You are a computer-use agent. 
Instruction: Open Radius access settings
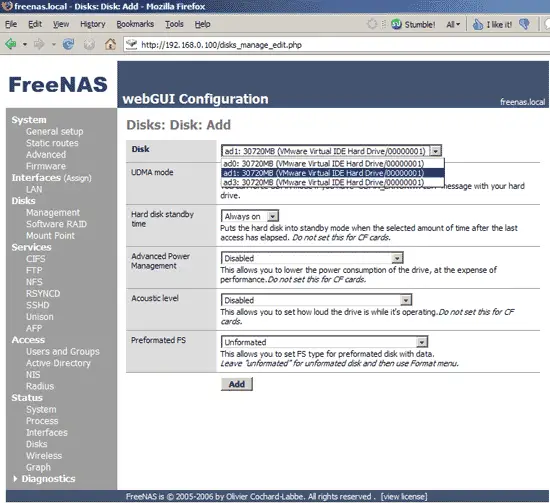point(40,386)
